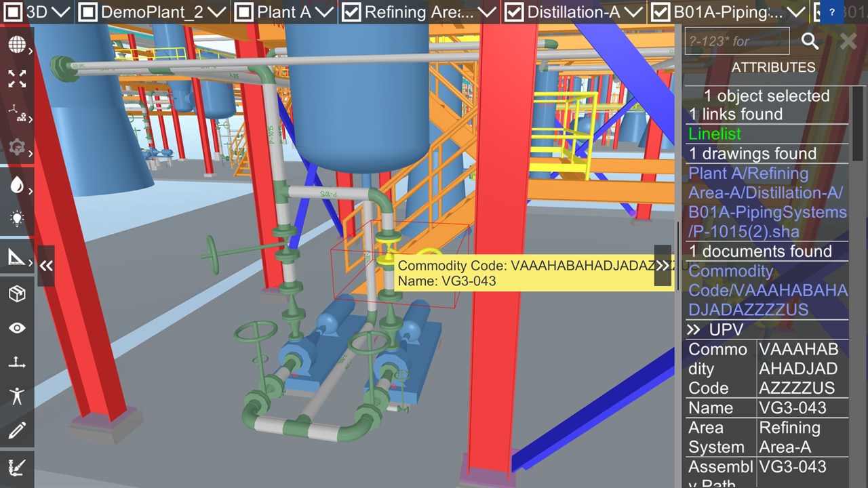
Task: Expand tooltip with the double-arrow button
Action: coord(663,266)
